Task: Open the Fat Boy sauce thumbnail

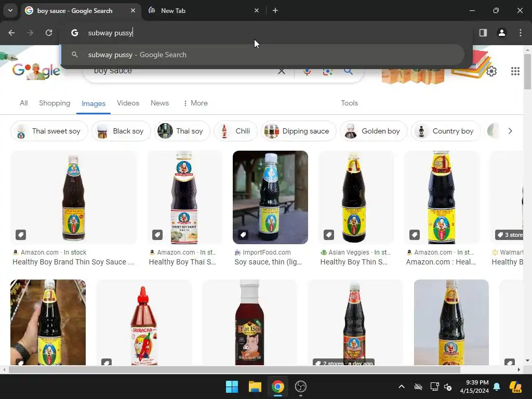Action: 249,322
